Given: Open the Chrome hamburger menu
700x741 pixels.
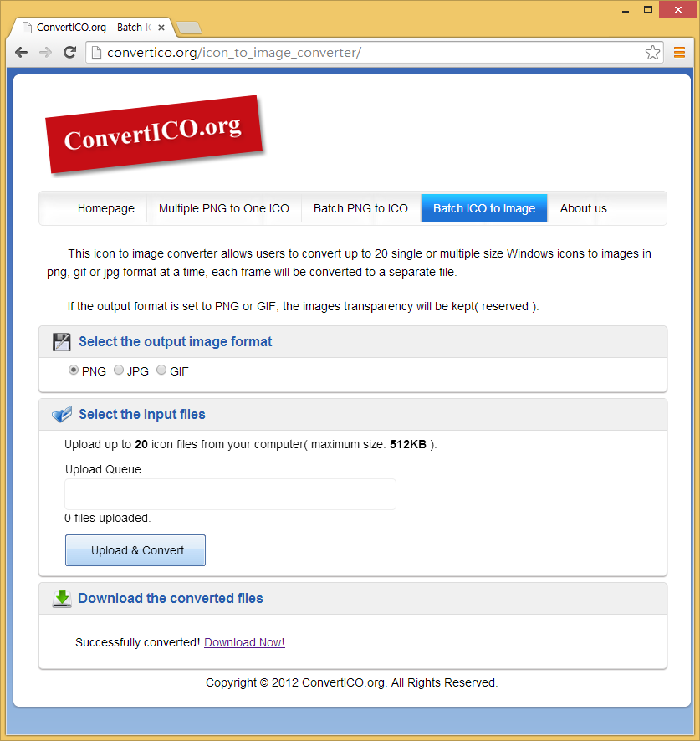Looking at the screenshot, I should [679, 53].
